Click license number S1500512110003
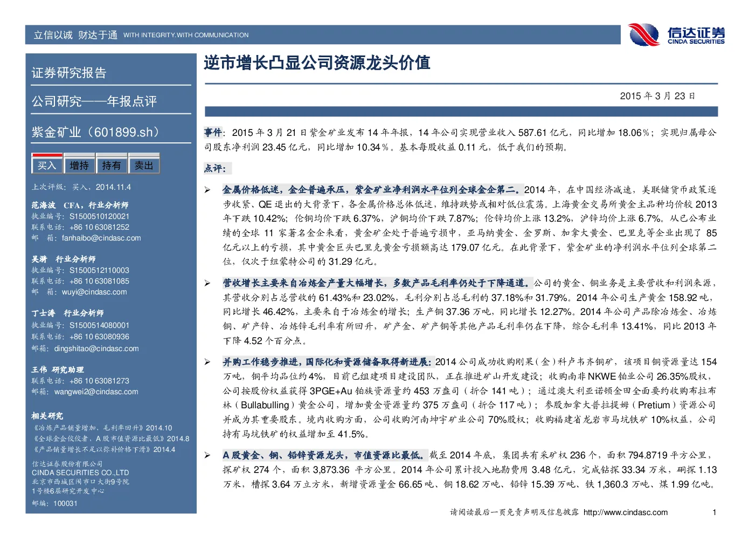The image size is (756, 535). pyautogui.click(x=99, y=270)
